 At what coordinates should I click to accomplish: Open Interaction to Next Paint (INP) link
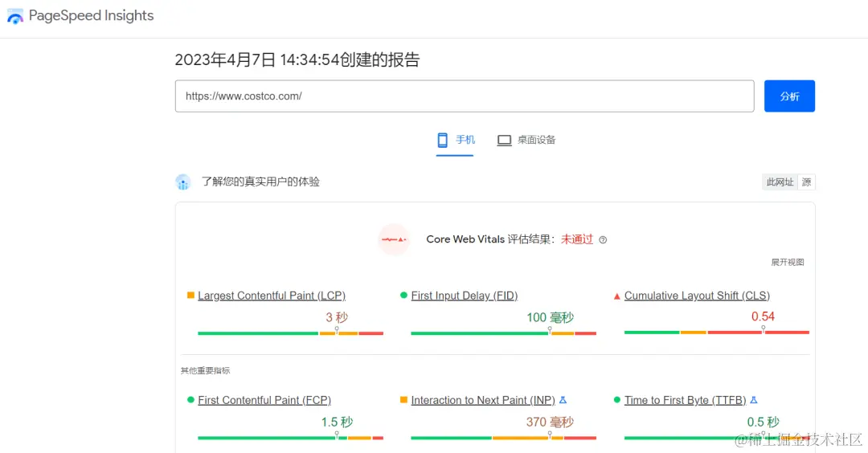pyautogui.click(x=483, y=400)
